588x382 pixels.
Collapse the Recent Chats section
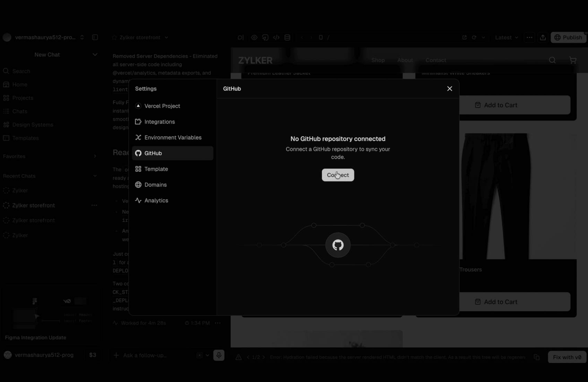[x=95, y=176]
